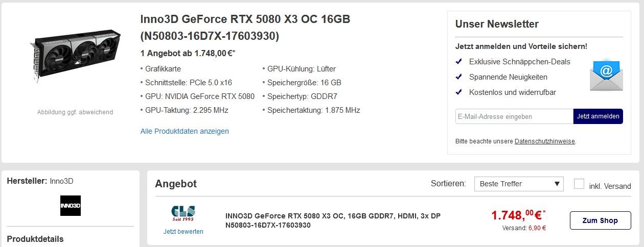Enable the inkl. Versand checkbox

click(x=579, y=184)
